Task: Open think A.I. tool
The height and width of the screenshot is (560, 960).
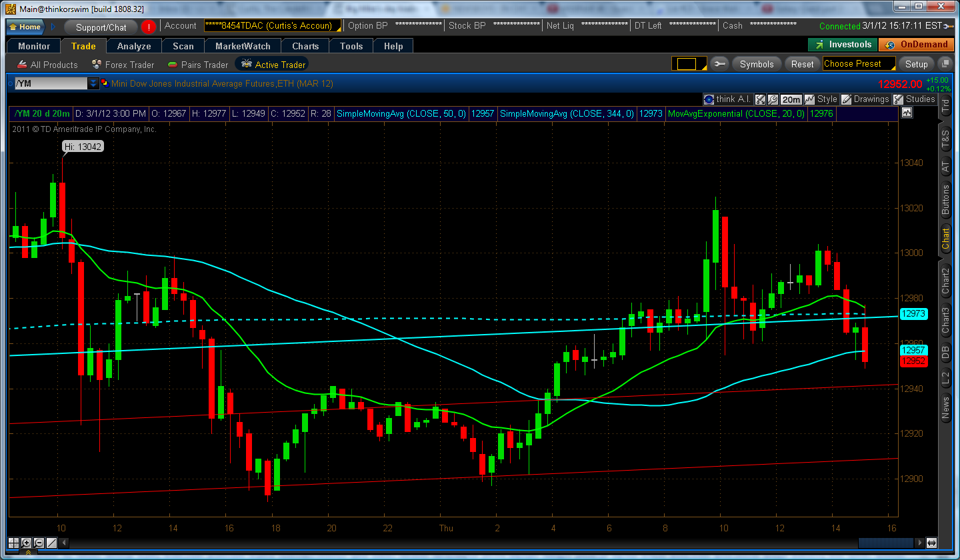Action: (x=727, y=99)
